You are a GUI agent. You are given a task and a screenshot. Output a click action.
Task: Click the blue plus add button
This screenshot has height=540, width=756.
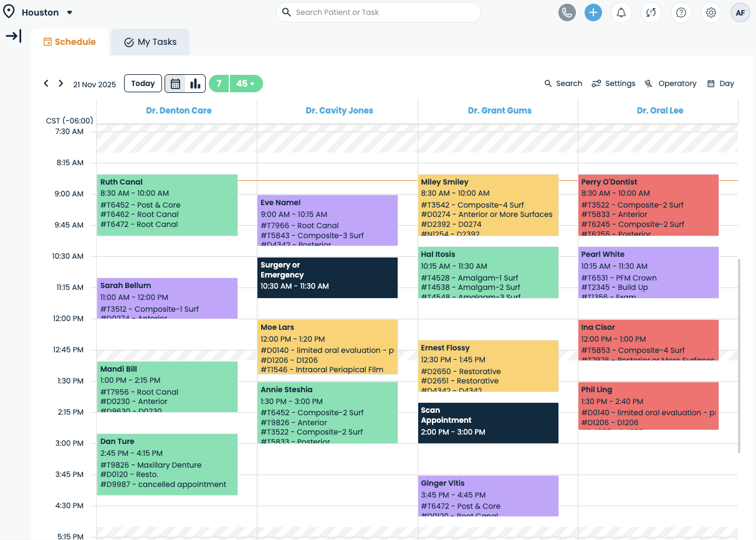(x=593, y=12)
